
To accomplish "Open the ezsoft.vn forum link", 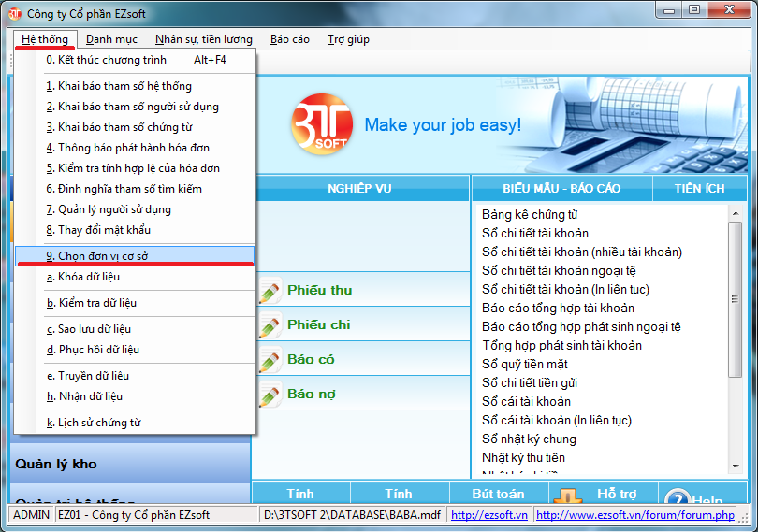I will click(634, 515).
